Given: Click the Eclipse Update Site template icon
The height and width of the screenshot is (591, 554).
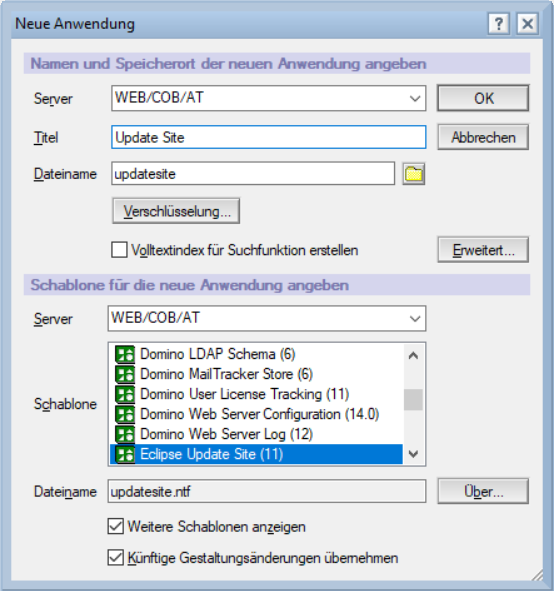Looking at the screenshot, I should [x=125, y=454].
